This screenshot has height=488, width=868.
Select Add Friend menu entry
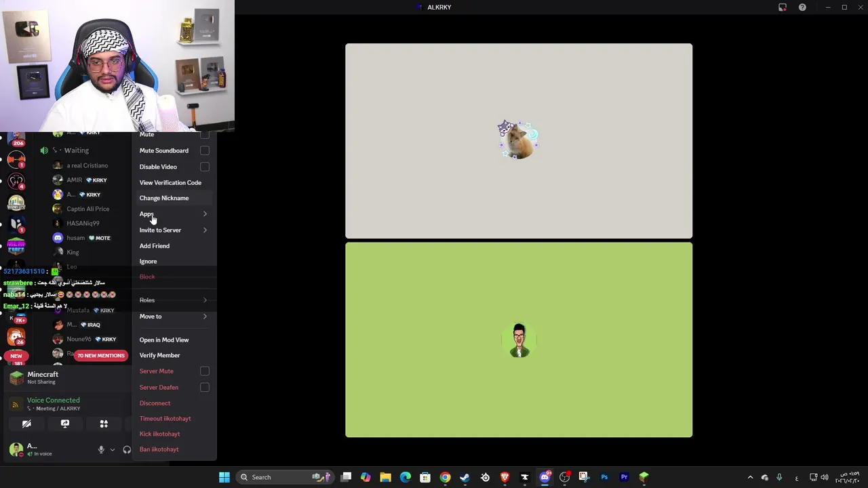[174, 246]
